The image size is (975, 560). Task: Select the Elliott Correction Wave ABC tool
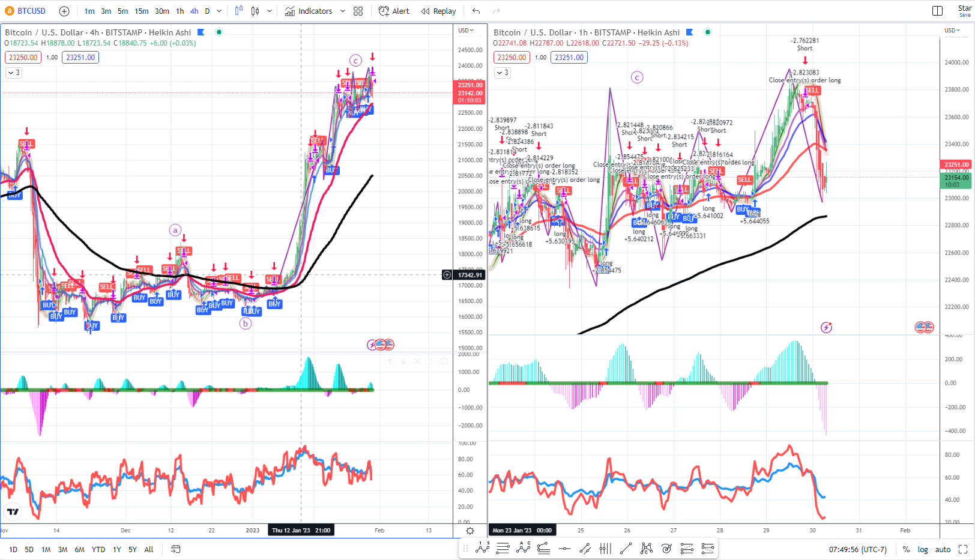(x=524, y=548)
